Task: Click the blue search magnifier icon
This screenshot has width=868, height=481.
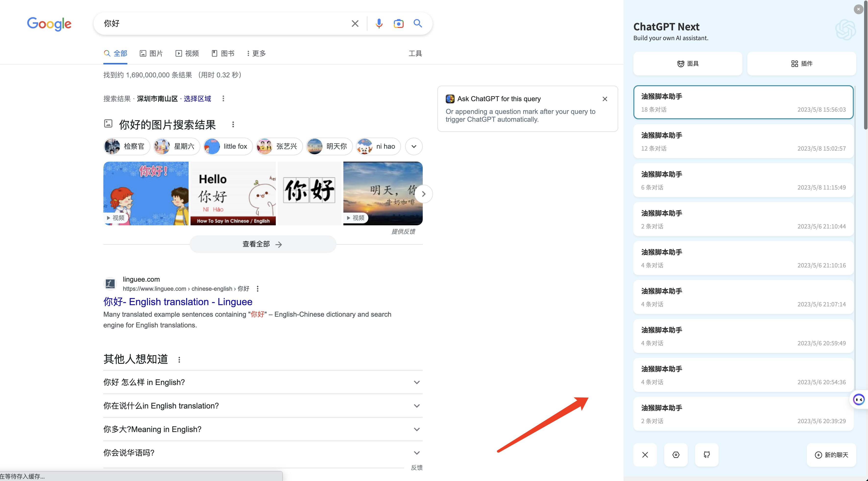Action: pyautogui.click(x=418, y=24)
